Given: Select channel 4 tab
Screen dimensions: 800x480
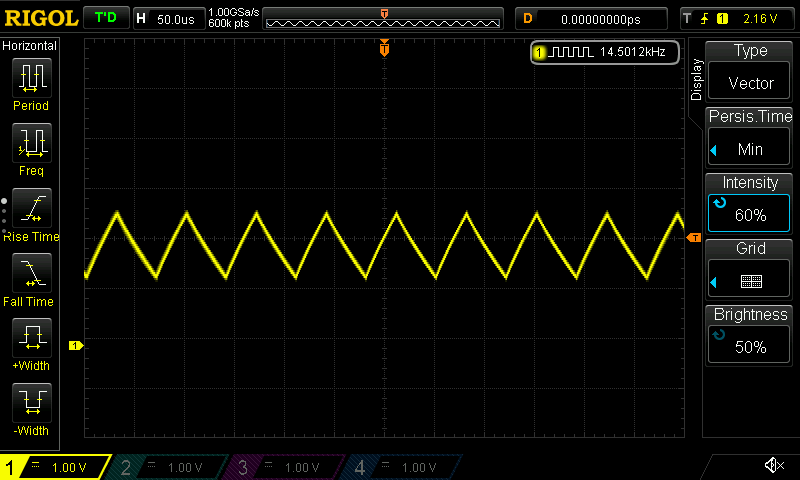Looking at the screenshot, I should point(403,467).
